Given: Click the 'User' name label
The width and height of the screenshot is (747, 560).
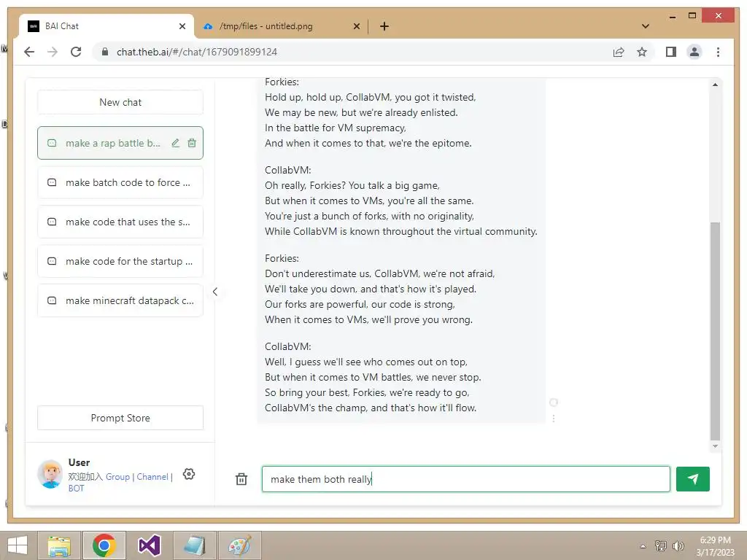Looking at the screenshot, I should pos(79,462).
